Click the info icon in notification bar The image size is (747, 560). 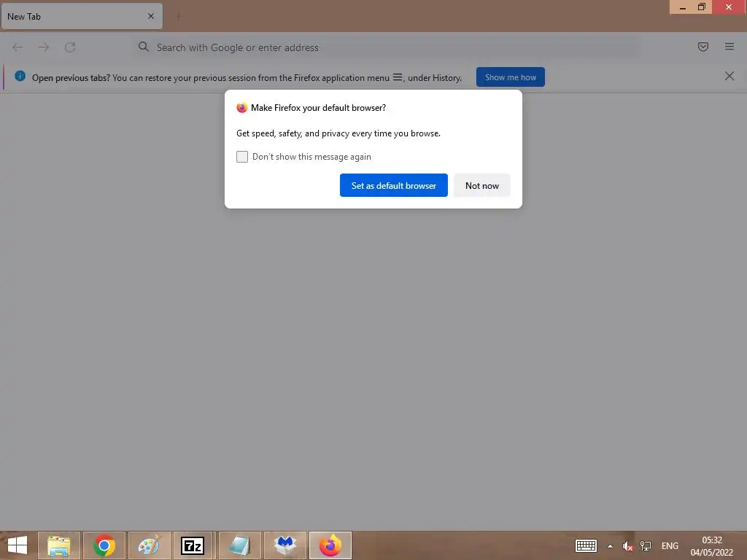20,76
